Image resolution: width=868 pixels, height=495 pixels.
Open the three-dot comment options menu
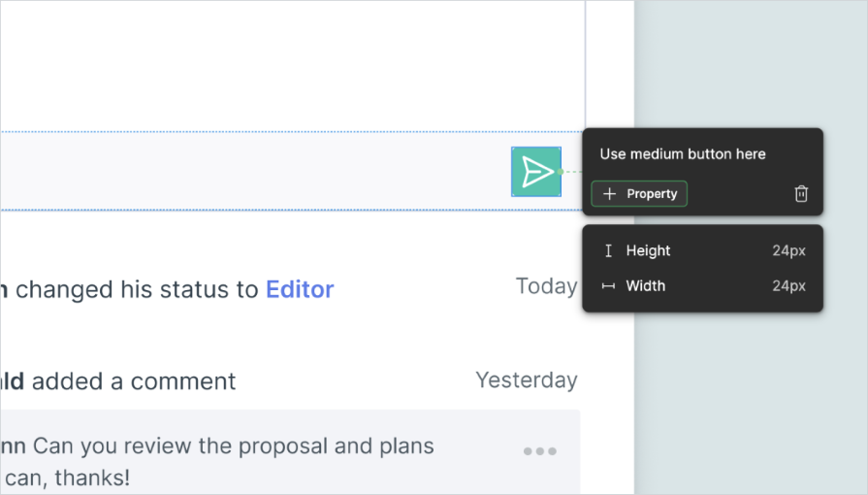(540, 451)
